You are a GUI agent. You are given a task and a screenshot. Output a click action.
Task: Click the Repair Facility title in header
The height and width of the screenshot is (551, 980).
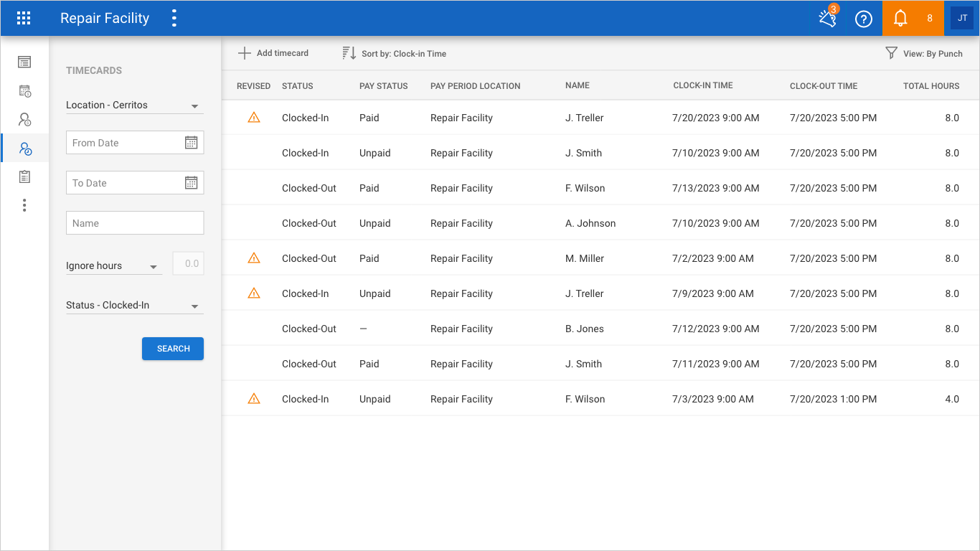coord(105,19)
